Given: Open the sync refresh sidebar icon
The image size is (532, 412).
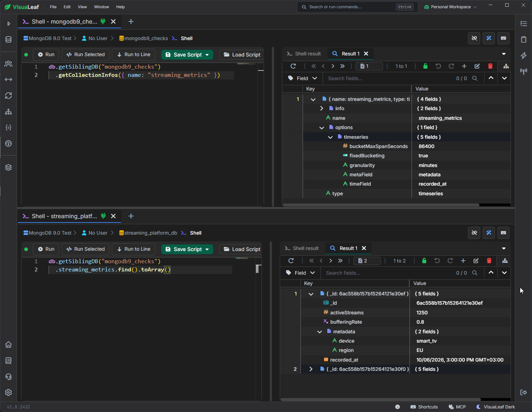Looking at the screenshot, I should coord(9,95).
